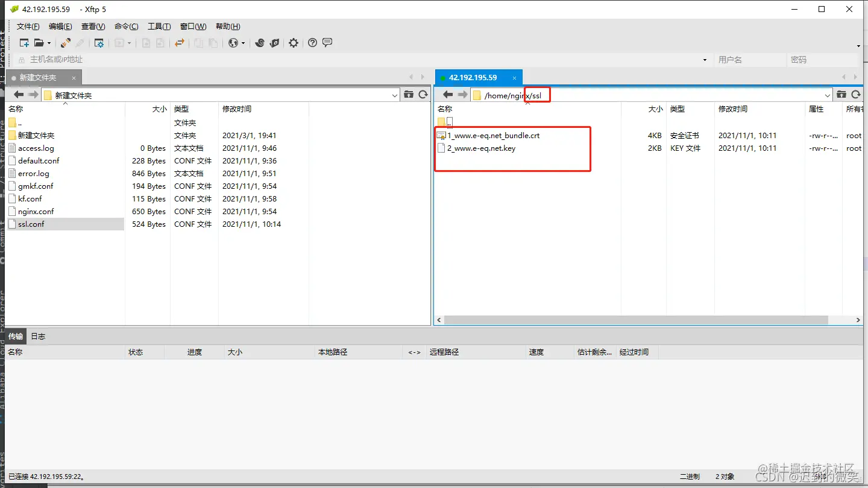This screenshot has width=868, height=488.
Task: Go forward in remote pane navigation
Action: (x=462, y=95)
